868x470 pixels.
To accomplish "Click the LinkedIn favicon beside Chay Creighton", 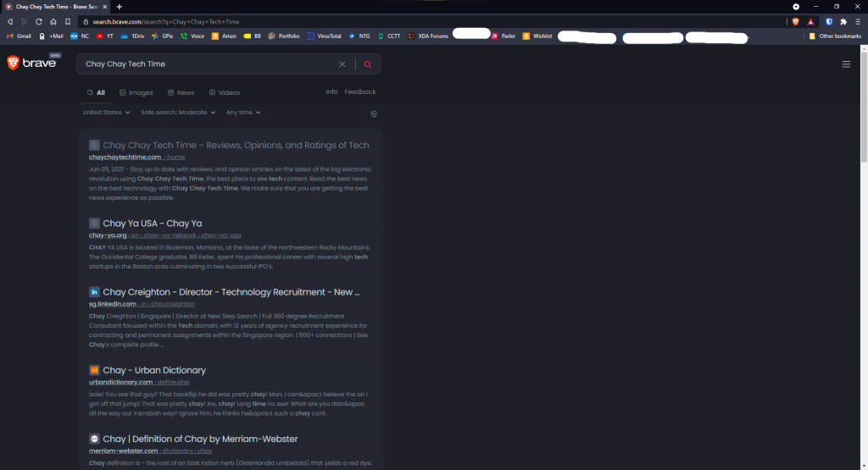I will point(94,292).
